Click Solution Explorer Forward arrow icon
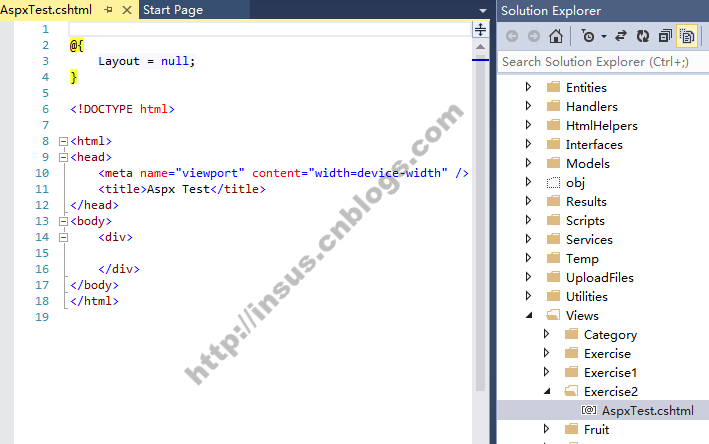 534,36
